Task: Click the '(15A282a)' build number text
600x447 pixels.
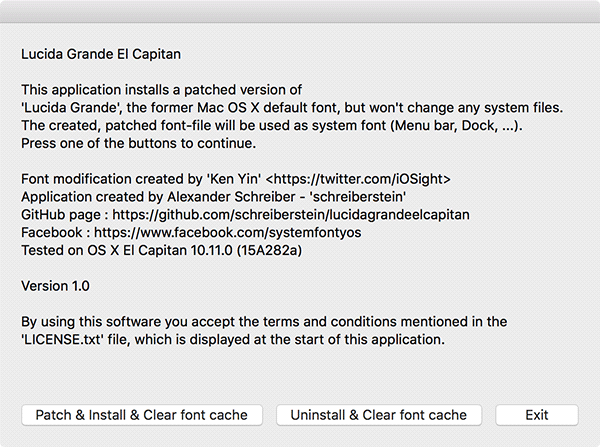Action: [268, 250]
